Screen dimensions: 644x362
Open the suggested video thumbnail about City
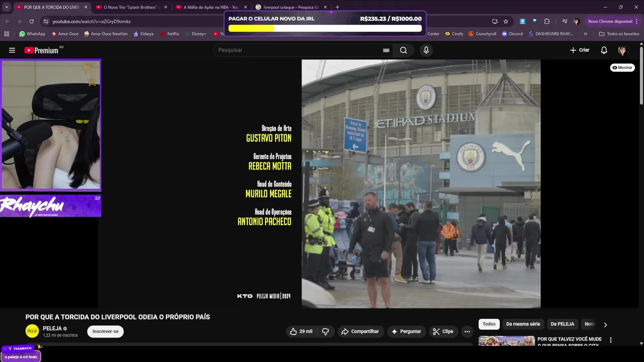[x=506, y=341]
